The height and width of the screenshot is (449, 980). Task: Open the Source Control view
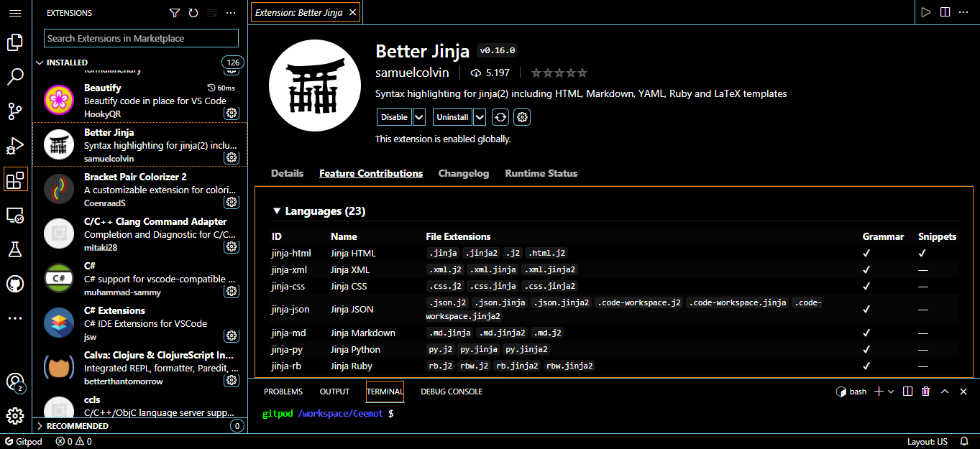click(15, 111)
